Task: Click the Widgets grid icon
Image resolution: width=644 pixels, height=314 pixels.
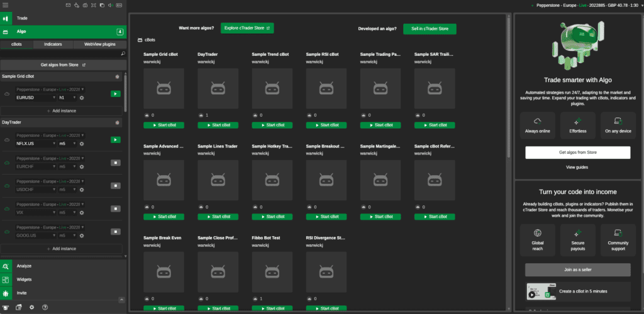Action: 6,279
